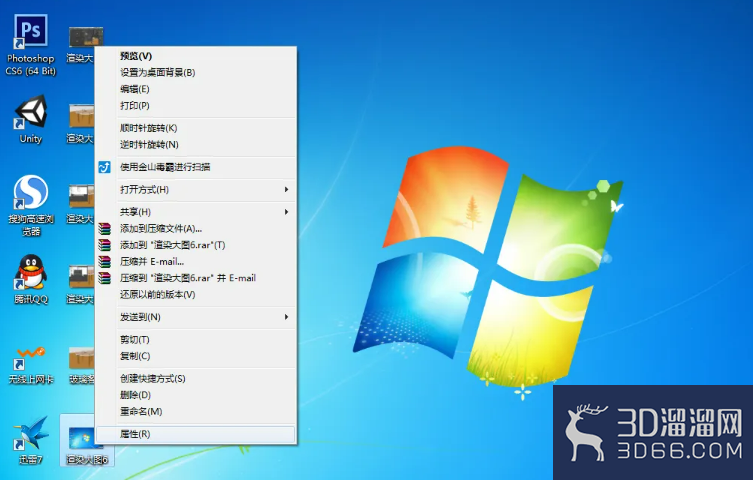This screenshot has height=480, width=753.
Task: Select the 渲染大 thumbnail next to 腾讯QQ
Action: (x=81, y=284)
